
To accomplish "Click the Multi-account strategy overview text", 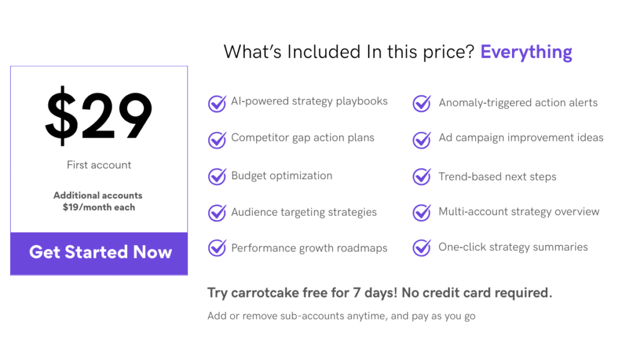I will click(519, 212).
